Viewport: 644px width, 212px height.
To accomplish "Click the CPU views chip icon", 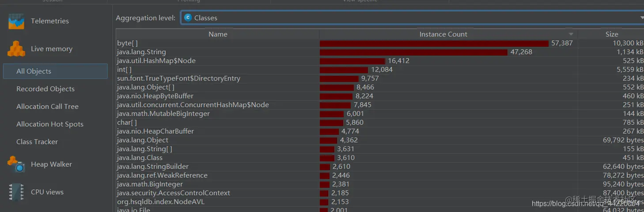I will point(16,192).
